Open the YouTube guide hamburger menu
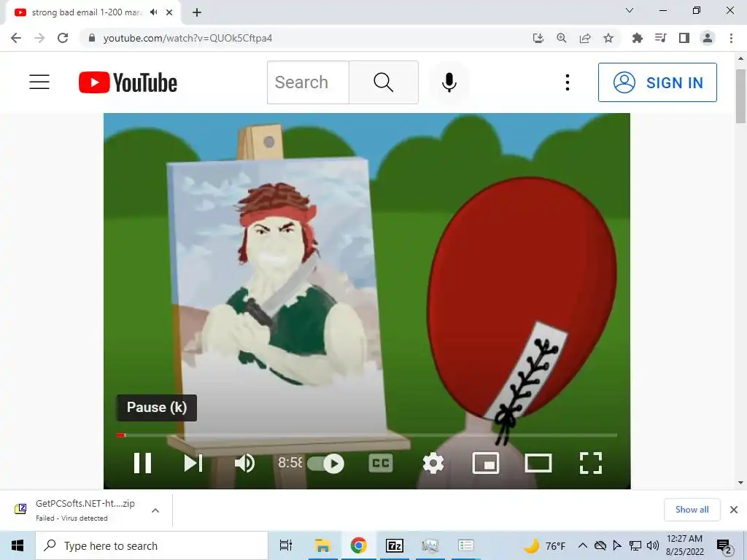 (39, 82)
